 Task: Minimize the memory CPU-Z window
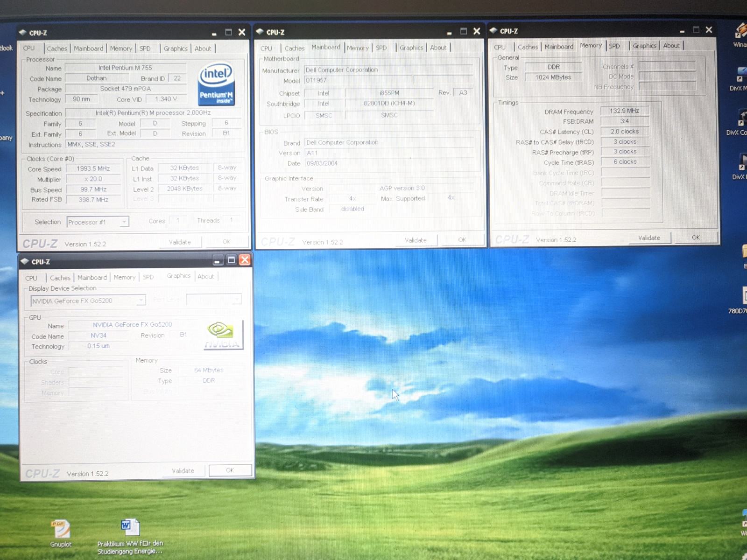(682, 30)
